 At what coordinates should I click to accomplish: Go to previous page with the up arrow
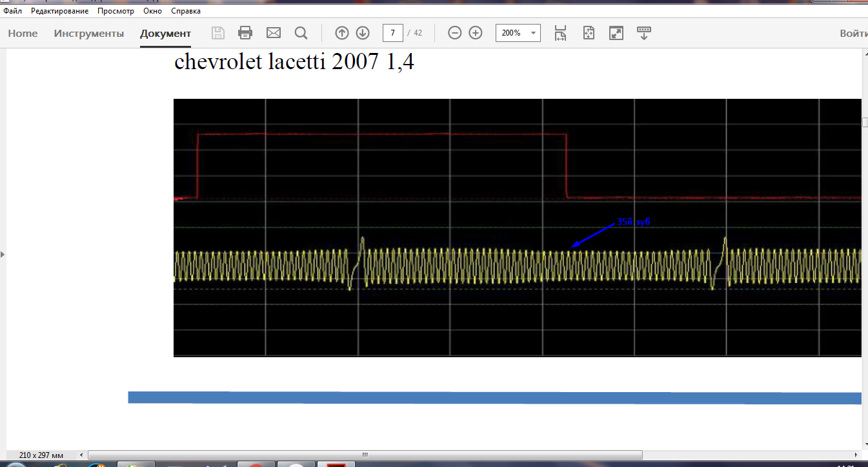[x=342, y=33]
